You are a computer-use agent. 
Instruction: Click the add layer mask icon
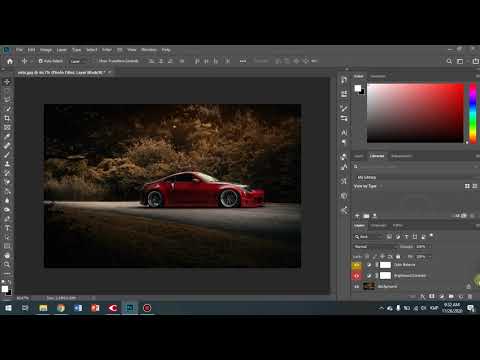coord(432,296)
